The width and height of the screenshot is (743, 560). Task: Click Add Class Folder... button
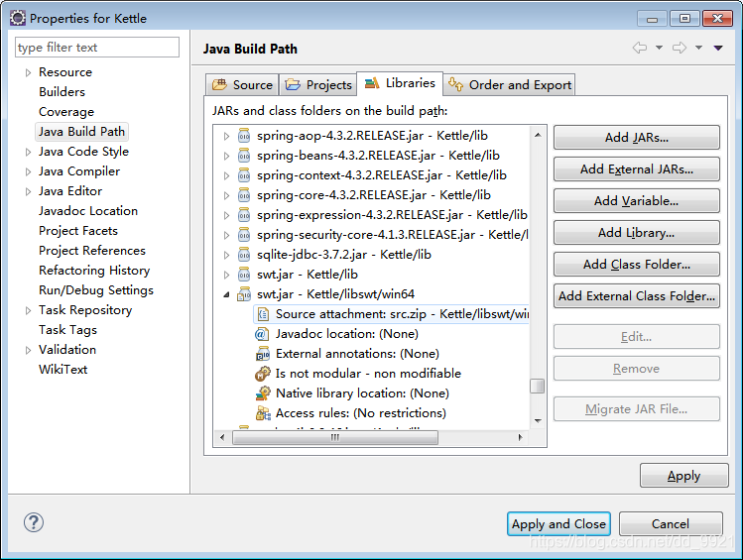[637, 265]
